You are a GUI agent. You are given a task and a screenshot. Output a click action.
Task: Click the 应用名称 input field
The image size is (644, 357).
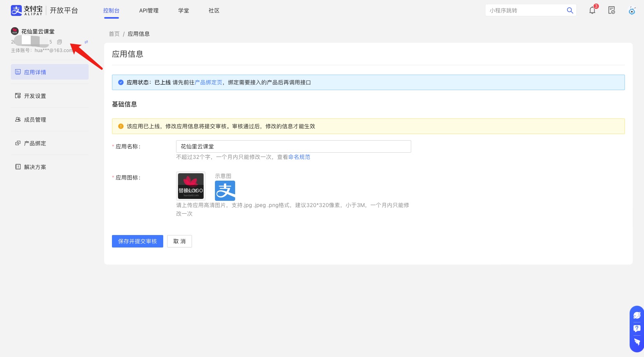(293, 146)
